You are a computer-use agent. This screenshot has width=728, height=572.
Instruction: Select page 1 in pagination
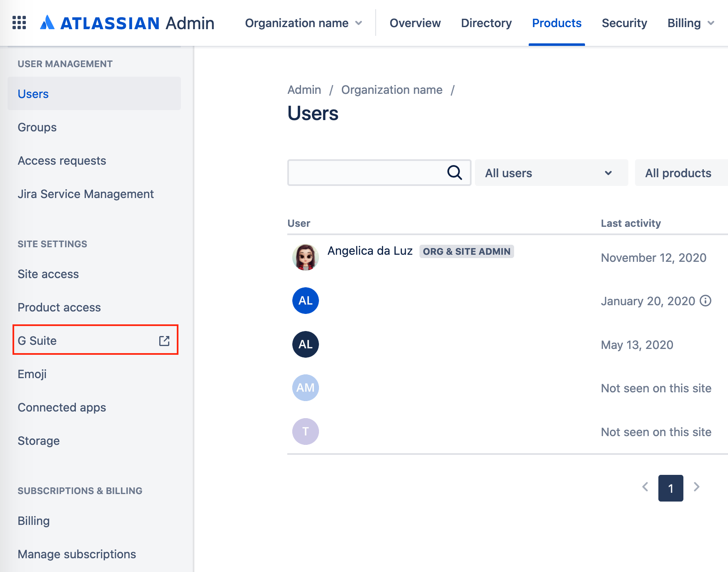point(670,488)
